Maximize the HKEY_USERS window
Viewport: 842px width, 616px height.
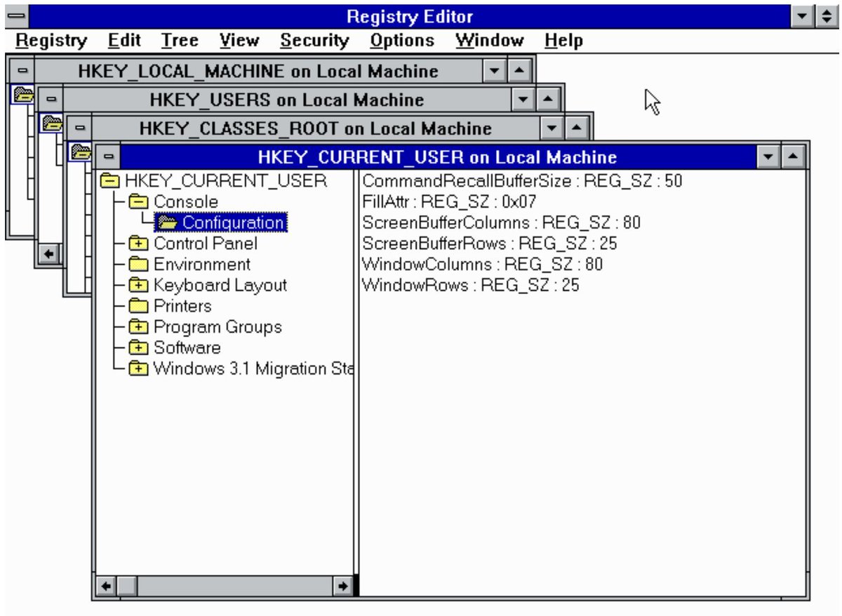coord(547,100)
